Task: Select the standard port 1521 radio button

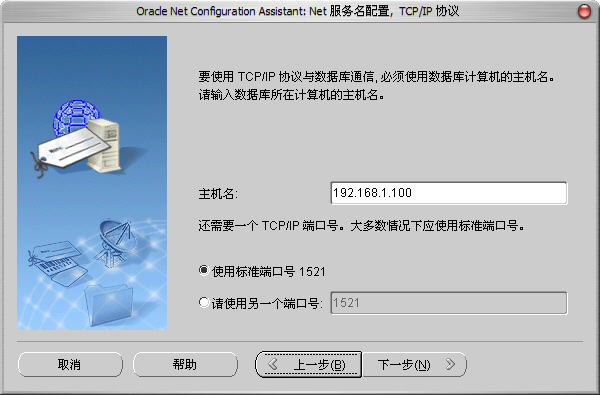Action: (204, 271)
